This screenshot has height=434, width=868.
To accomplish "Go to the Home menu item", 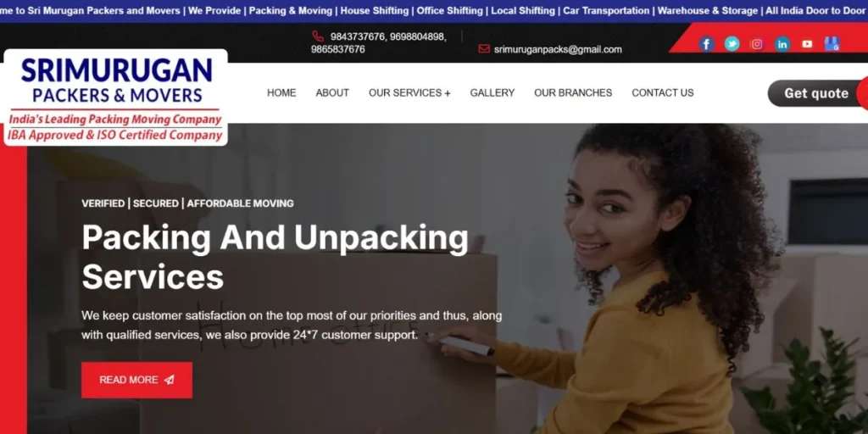I will point(281,93).
